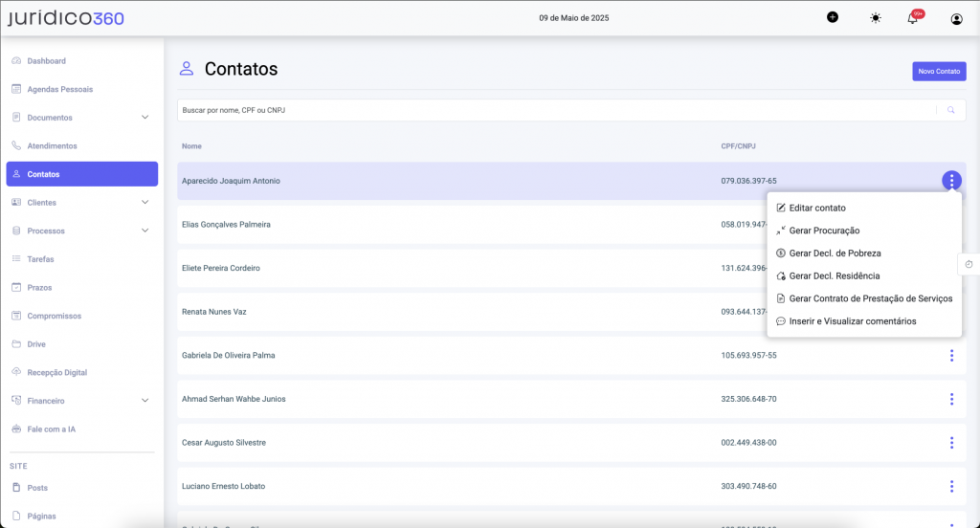This screenshot has width=980, height=528.
Task: Select contact Eliete Pereira Cordeiro
Action: point(221,268)
